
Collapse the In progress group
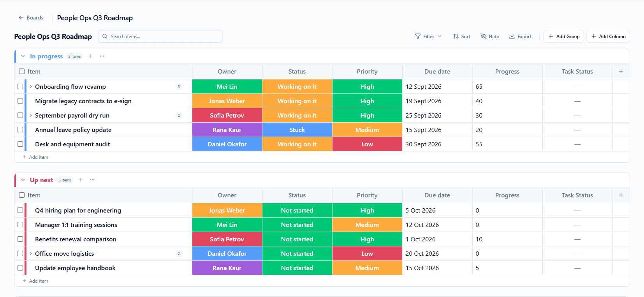(x=23, y=56)
